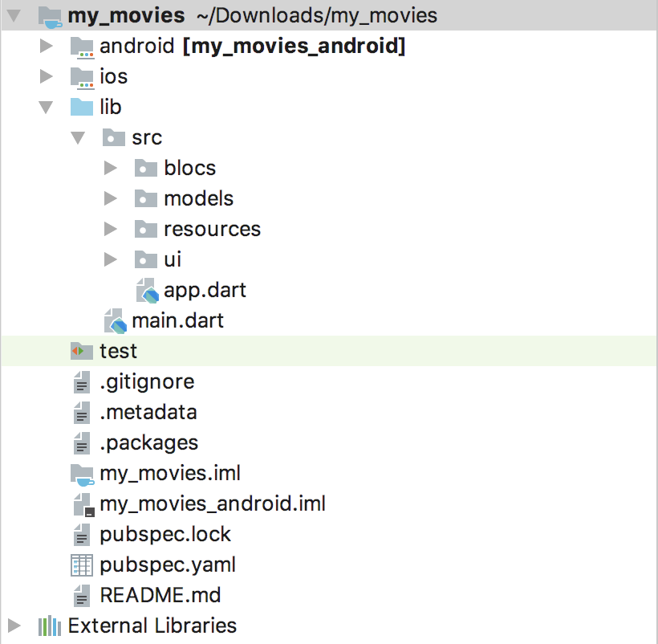Click the test folder icon

click(82, 351)
